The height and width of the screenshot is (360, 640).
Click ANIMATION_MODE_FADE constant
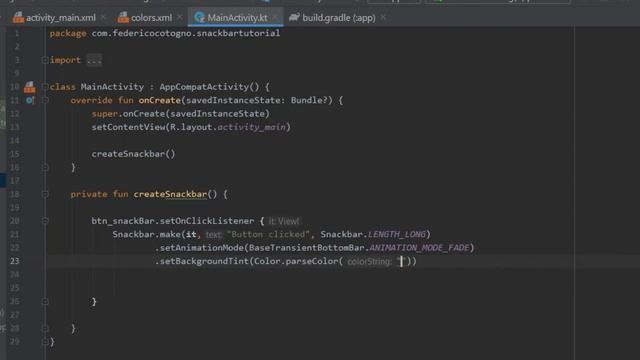click(419, 248)
